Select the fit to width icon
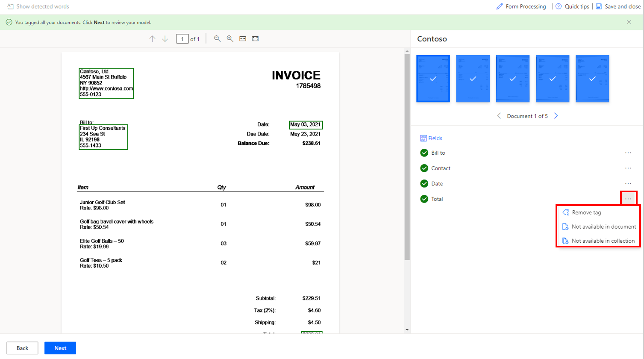Screen dimensions: 644x359 243,39
